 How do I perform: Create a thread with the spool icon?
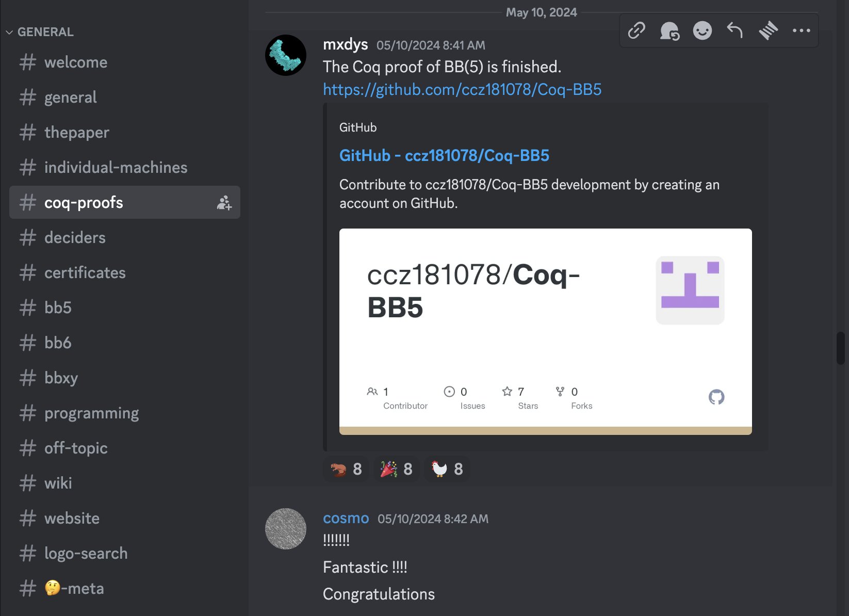(768, 31)
